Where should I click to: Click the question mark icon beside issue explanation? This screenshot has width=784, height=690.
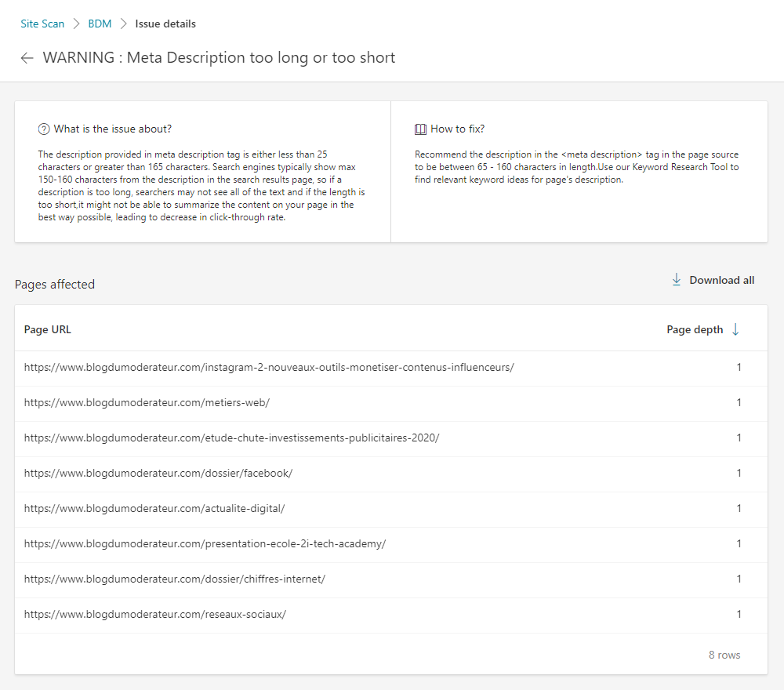pyautogui.click(x=44, y=129)
